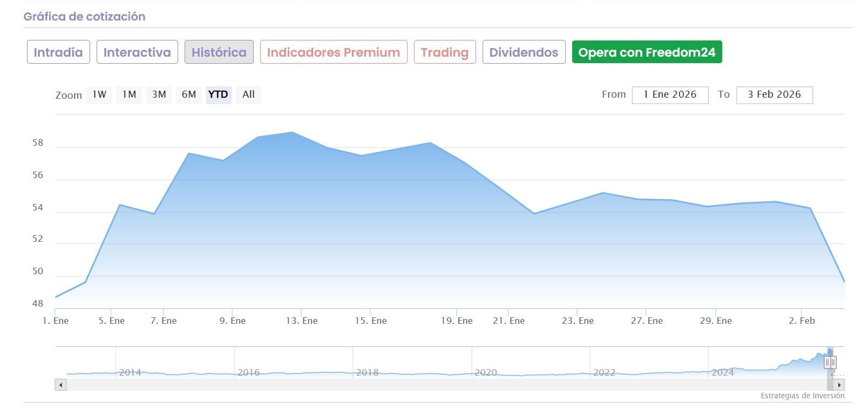Edit the To date field
The height and width of the screenshot is (408, 868).
pyautogui.click(x=774, y=94)
